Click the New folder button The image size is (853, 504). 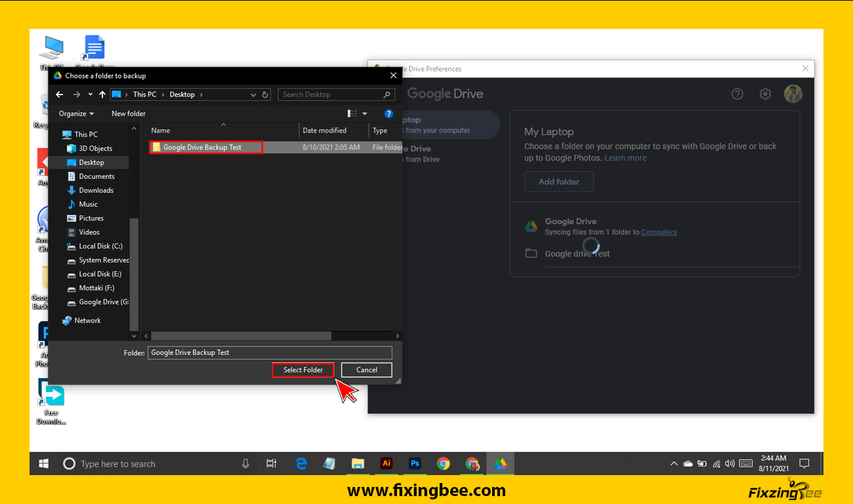click(129, 114)
